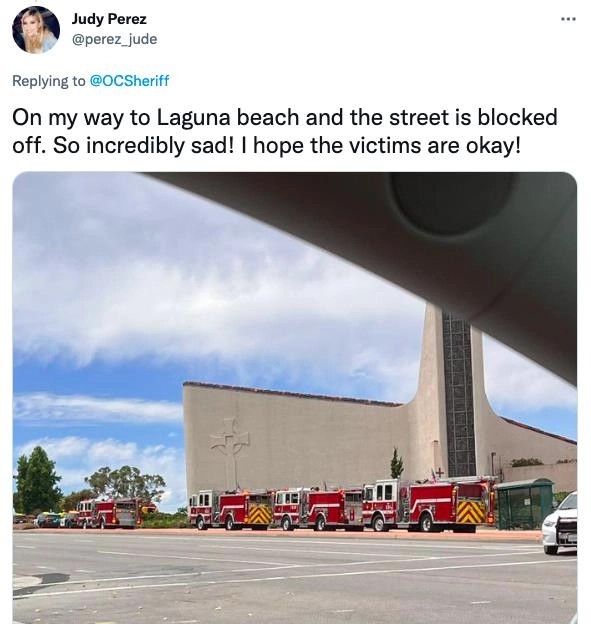
Task: Click the middle fire engine in photo
Action: tap(318, 509)
